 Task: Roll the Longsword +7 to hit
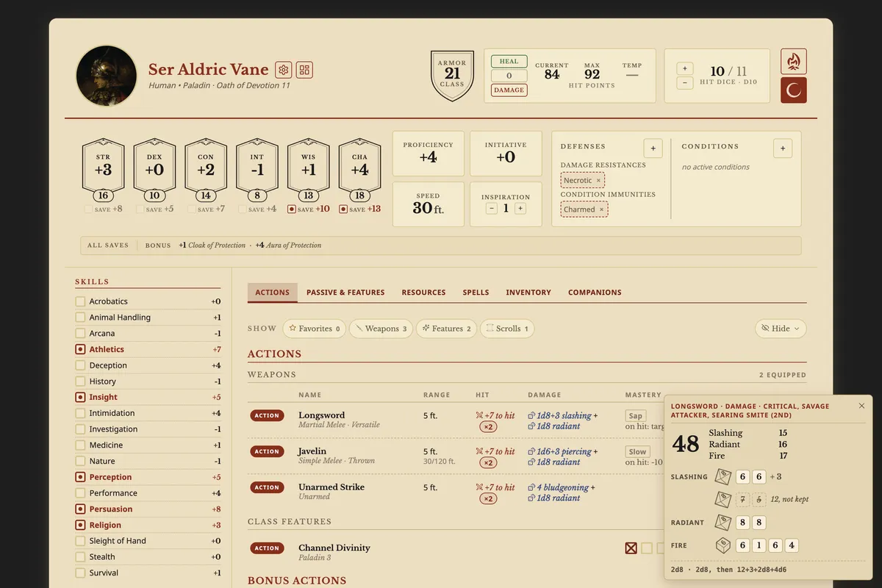point(495,415)
